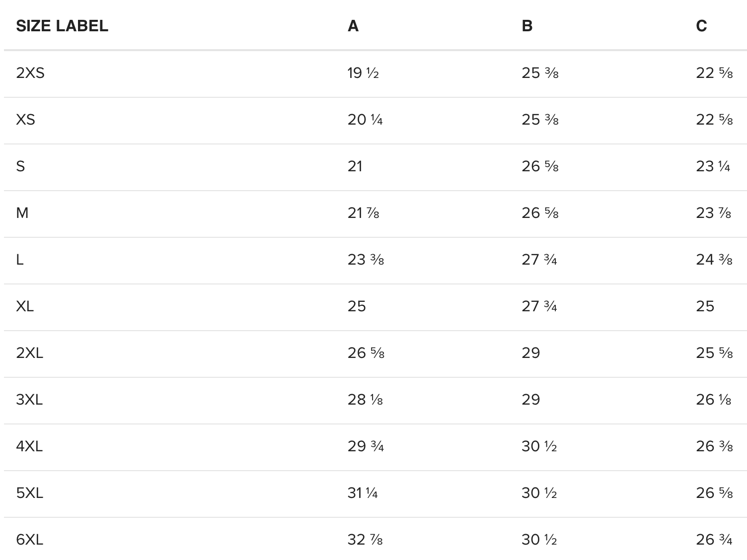The image size is (747, 560).
Task: Click the 23 ¼ value in S row
Action: click(713, 166)
